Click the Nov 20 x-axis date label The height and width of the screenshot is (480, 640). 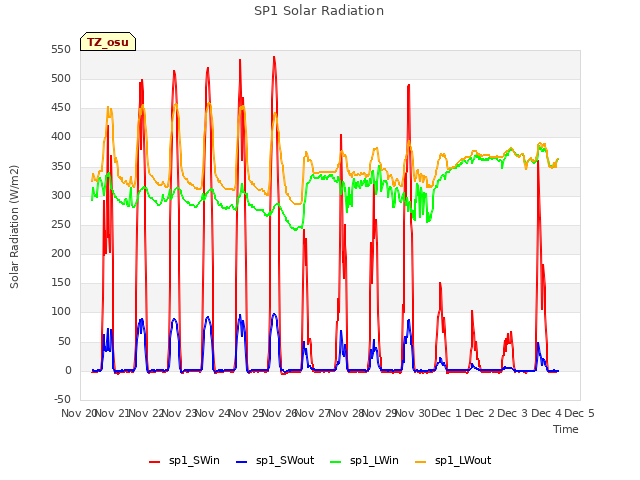click(x=78, y=413)
